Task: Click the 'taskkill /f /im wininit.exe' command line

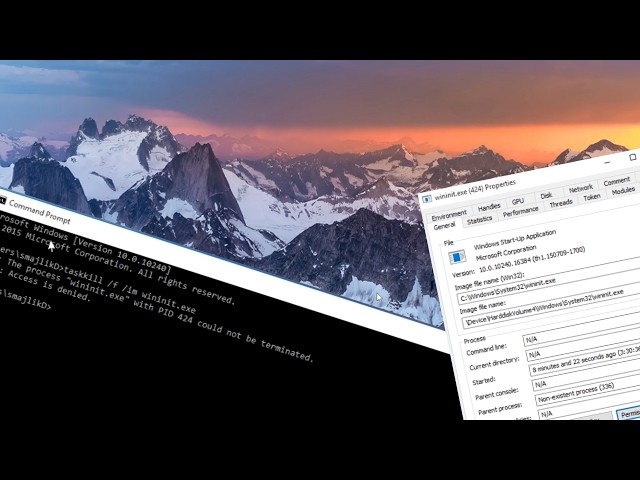Action: click(130, 288)
